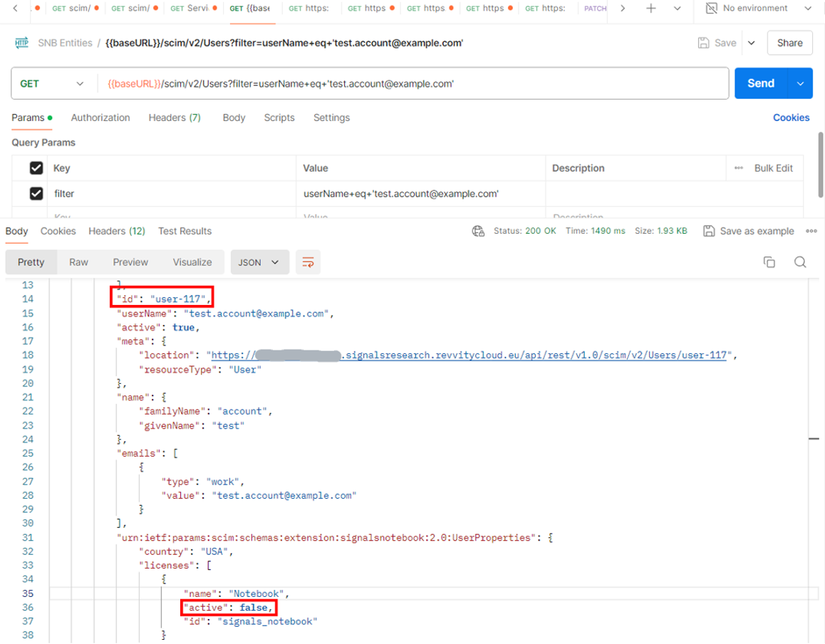Click the wrap lines icon in response toolbar

pyautogui.click(x=308, y=262)
